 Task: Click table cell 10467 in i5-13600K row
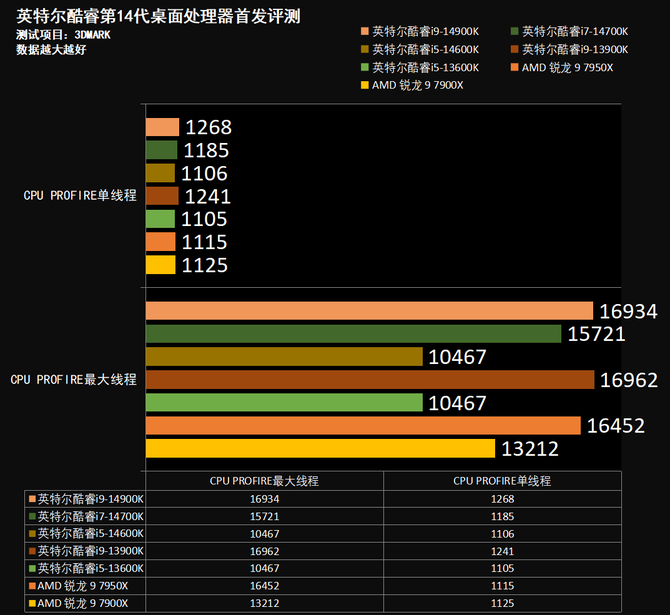coord(264,568)
